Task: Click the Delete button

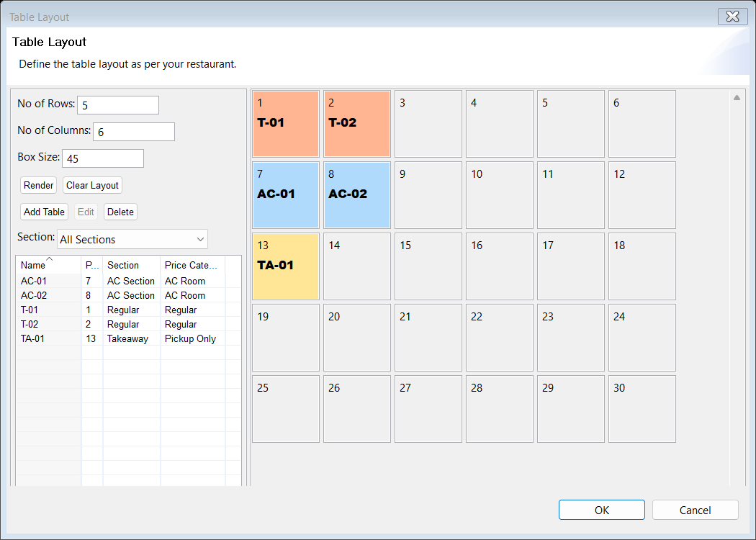Action: [x=120, y=212]
